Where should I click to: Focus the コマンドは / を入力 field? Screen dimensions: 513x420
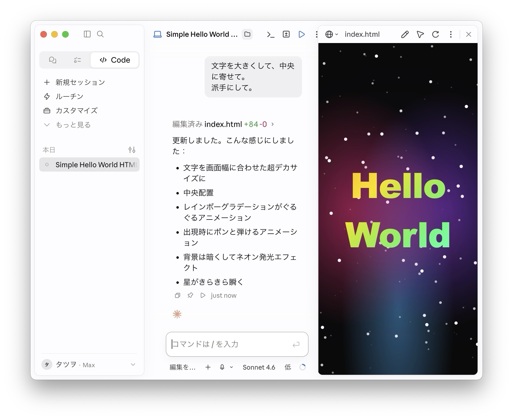[x=237, y=344]
